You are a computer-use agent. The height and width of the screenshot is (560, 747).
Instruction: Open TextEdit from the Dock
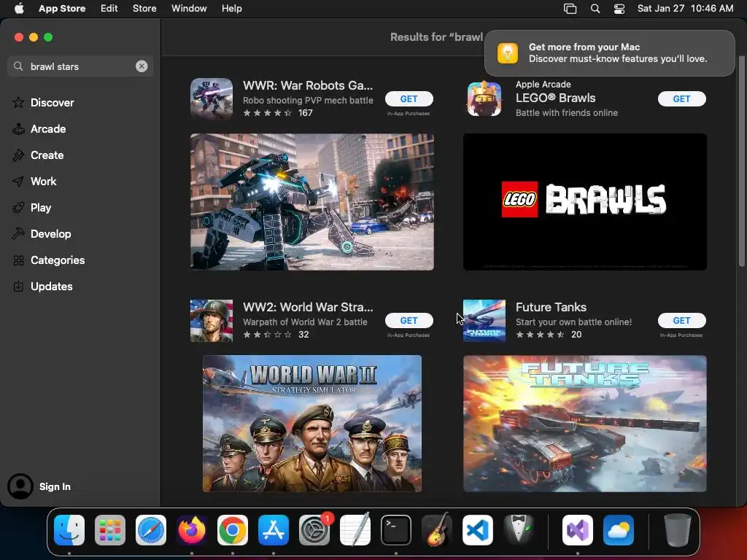tap(355, 530)
